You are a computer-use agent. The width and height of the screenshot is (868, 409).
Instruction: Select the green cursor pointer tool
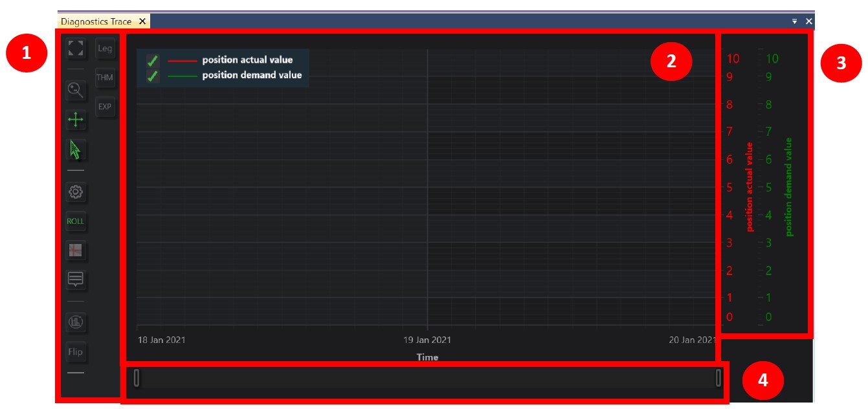coord(76,150)
